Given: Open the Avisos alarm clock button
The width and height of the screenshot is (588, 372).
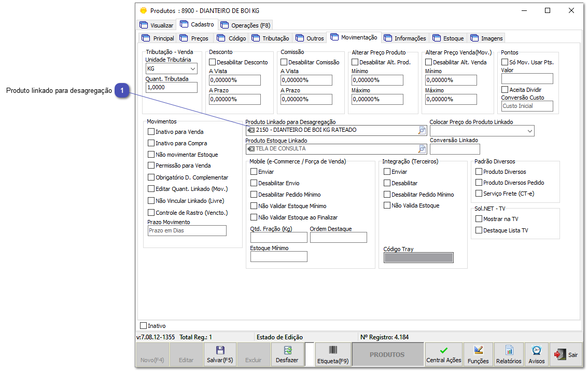Looking at the screenshot, I should click(536, 355).
